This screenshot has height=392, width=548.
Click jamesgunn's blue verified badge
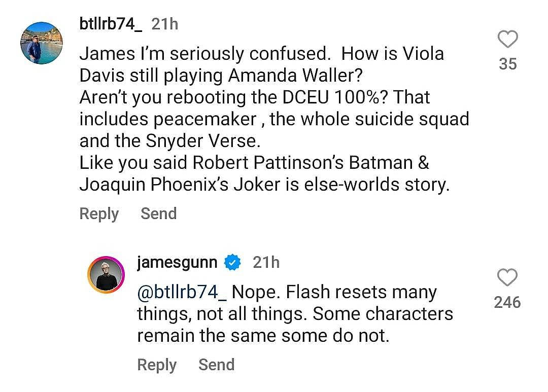point(233,263)
